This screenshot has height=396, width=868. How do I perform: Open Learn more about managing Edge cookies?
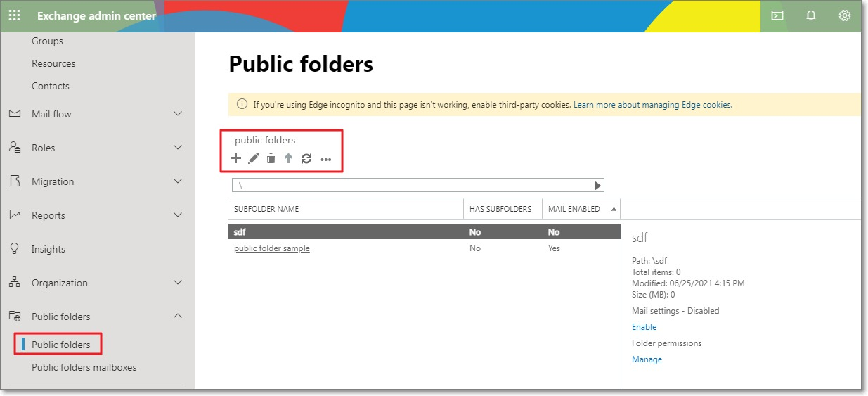point(652,105)
